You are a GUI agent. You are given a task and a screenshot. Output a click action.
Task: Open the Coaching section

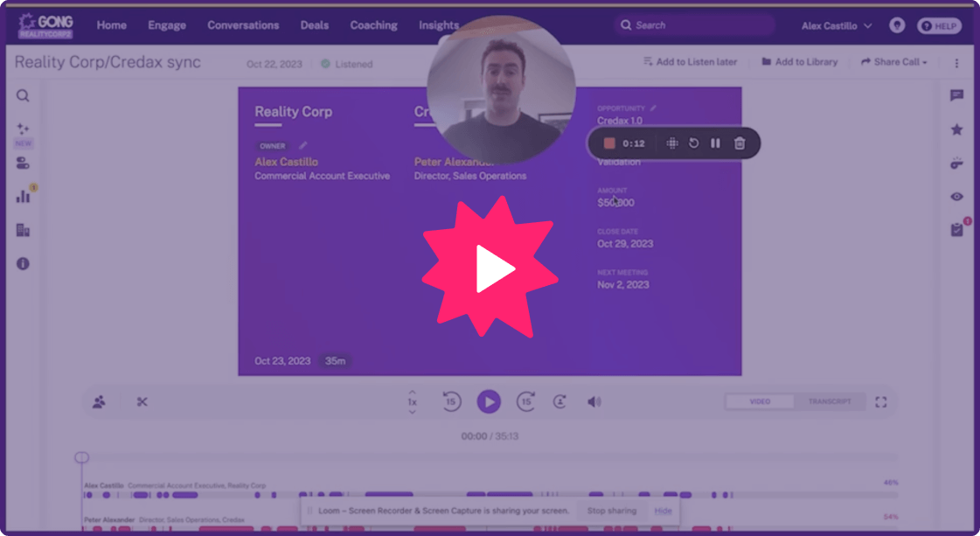(374, 25)
